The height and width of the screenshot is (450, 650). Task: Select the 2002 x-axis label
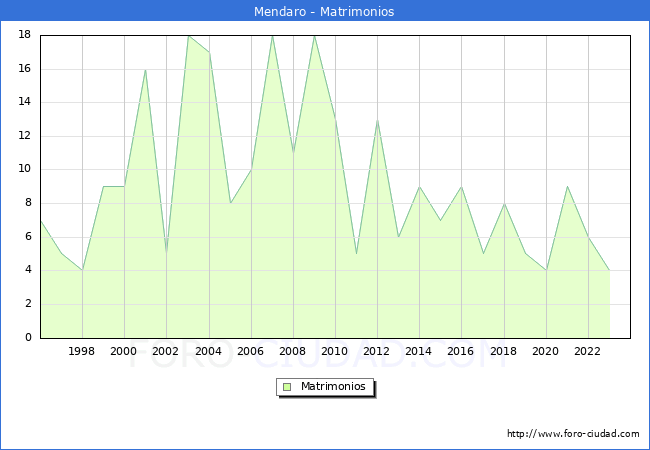click(x=165, y=351)
